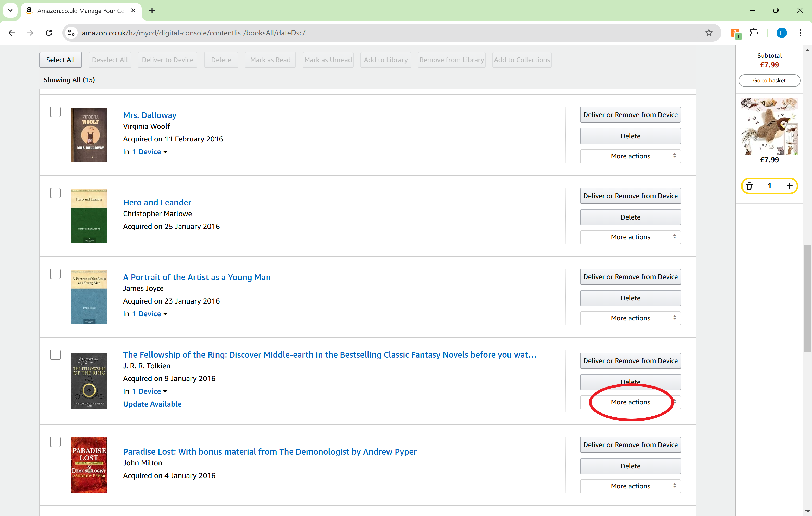Tick the Hero and Leander checkbox
Viewport: 812px width, 516px height.
pyautogui.click(x=55, y=193)
